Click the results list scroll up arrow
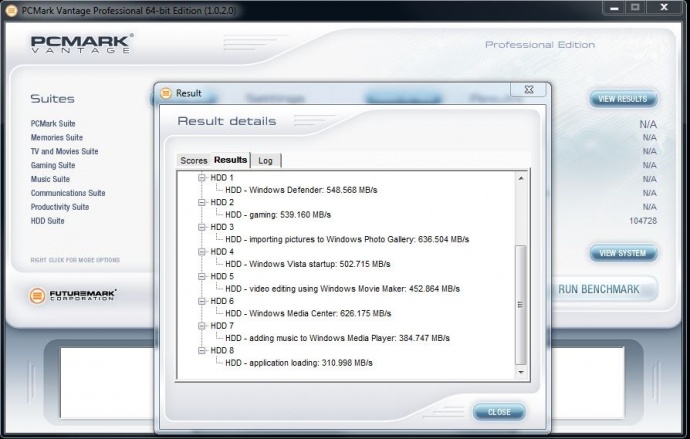The height and width of the screenshot is (439, 690). (521, 178)
